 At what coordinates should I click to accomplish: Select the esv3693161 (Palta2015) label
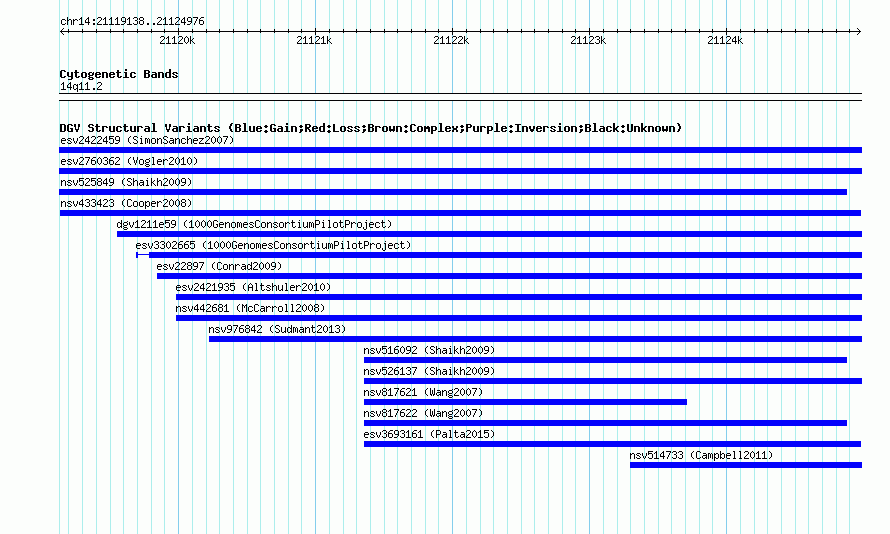pyautogui.click(x=429, y=434)
